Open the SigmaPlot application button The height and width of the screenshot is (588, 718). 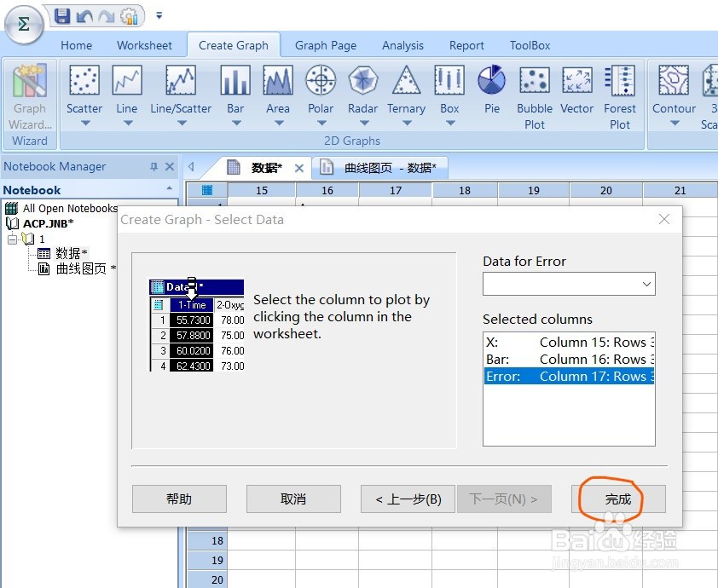click(x=24, y=24)
